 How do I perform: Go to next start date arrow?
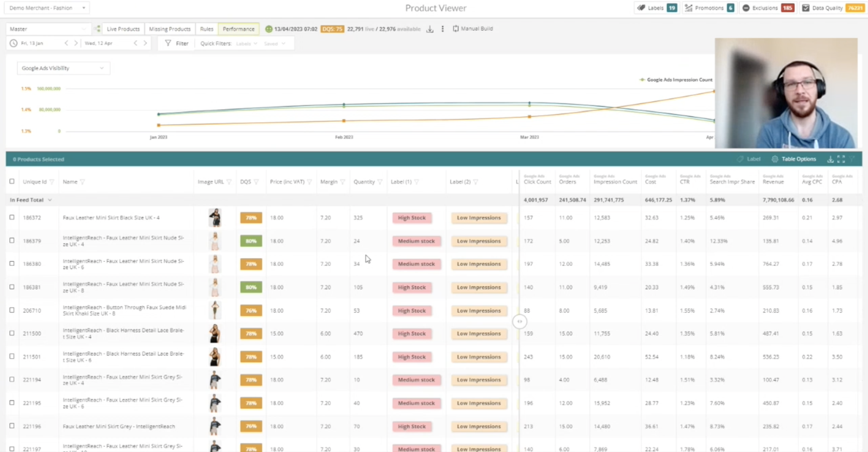(x=76, y=43)
